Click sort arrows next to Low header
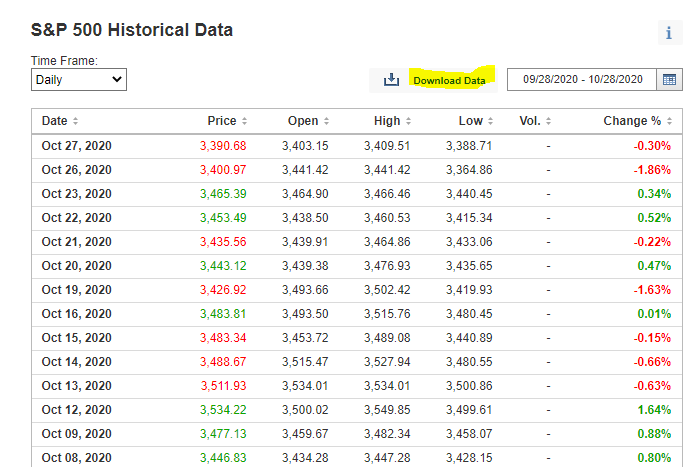 click(x=492, y=122)
